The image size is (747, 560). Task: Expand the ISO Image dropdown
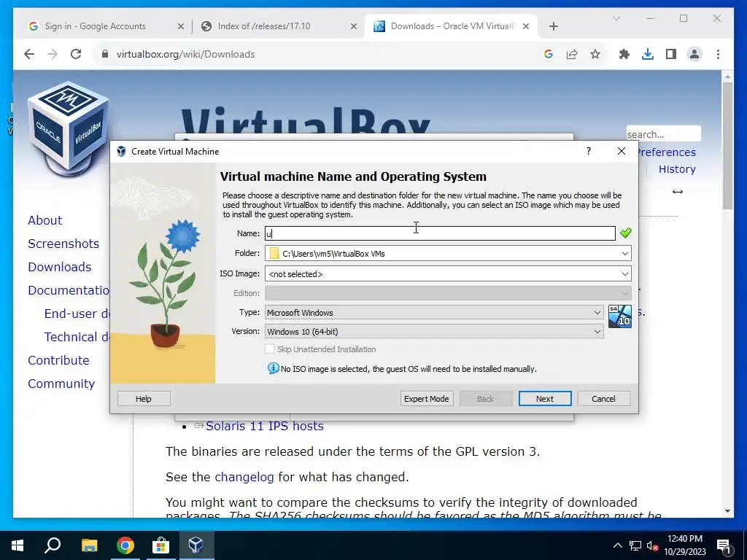[624, 274]
